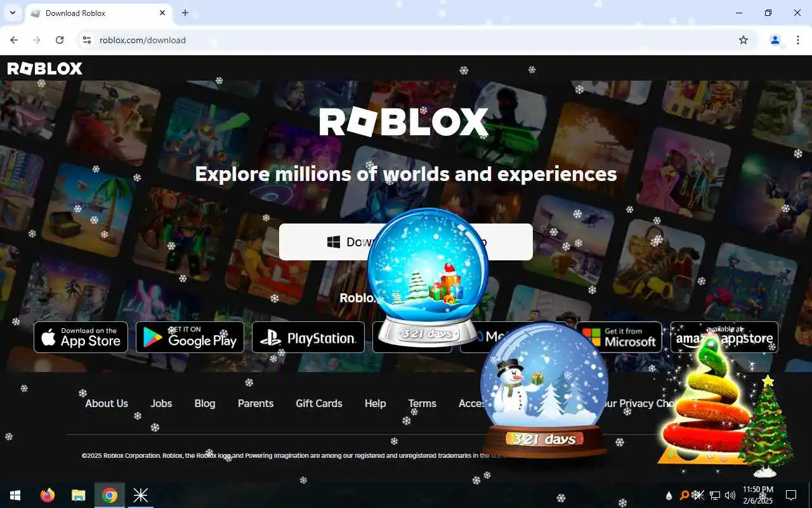The height and width of the screenshot is (508, 812).
Task: Select the Download Roblox tab
Action: (98, 13)
